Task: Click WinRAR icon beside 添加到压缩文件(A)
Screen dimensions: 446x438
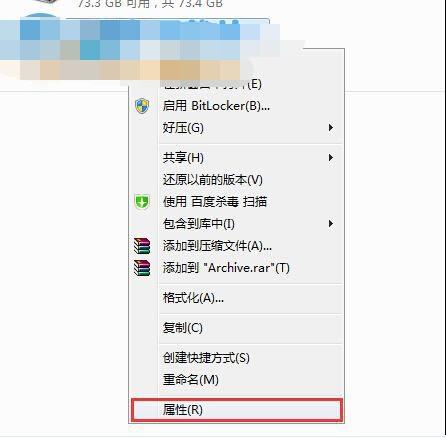Action: [x=142, y=246]
